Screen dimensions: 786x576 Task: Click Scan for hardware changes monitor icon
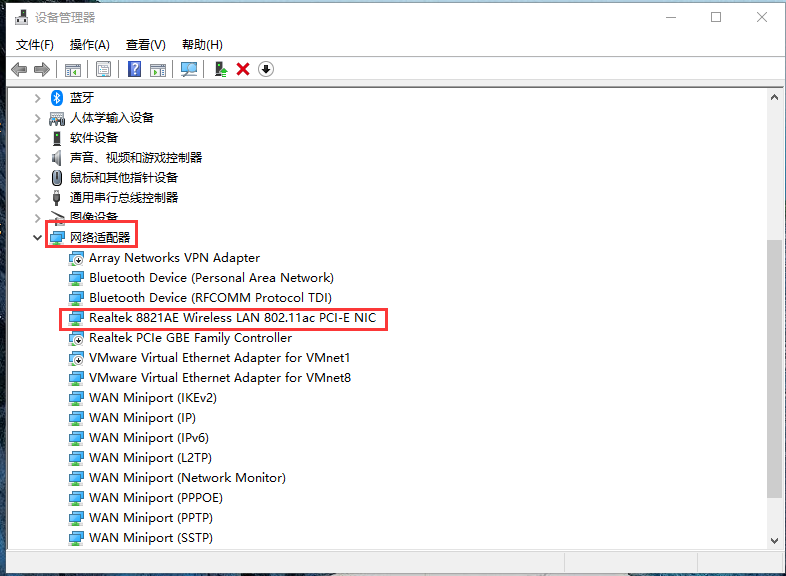188,69
